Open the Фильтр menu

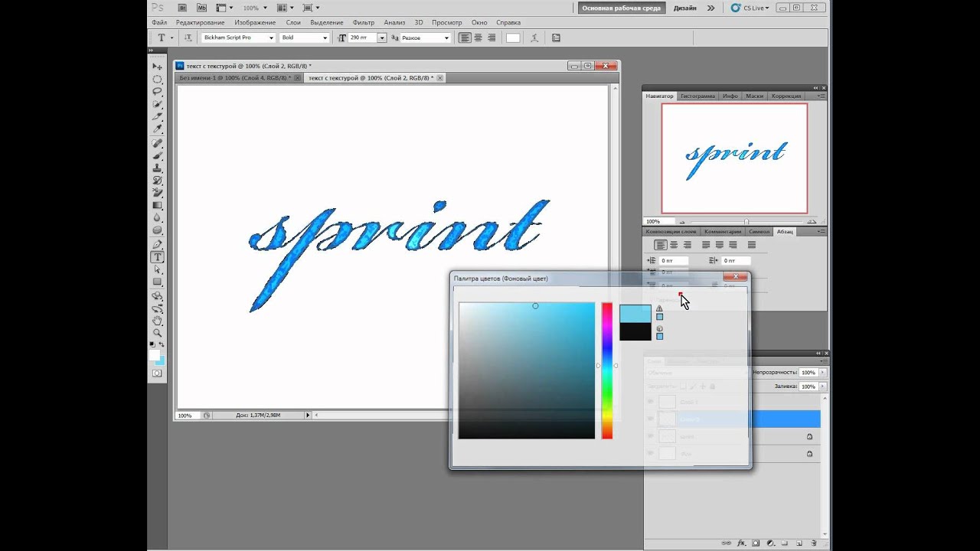364,23
